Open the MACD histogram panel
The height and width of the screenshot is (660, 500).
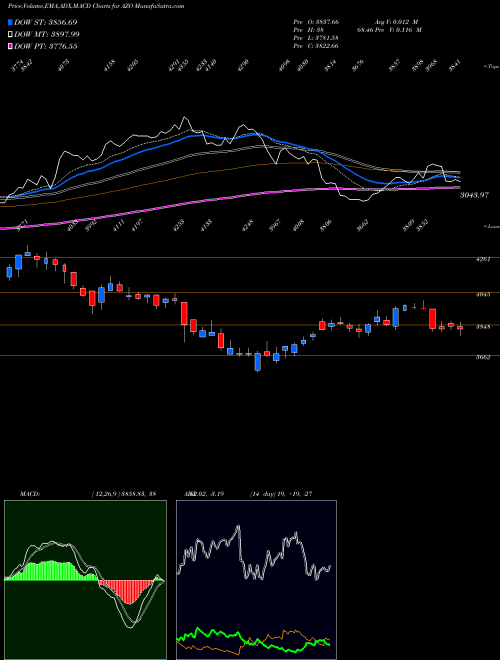[x=85, y=580]
